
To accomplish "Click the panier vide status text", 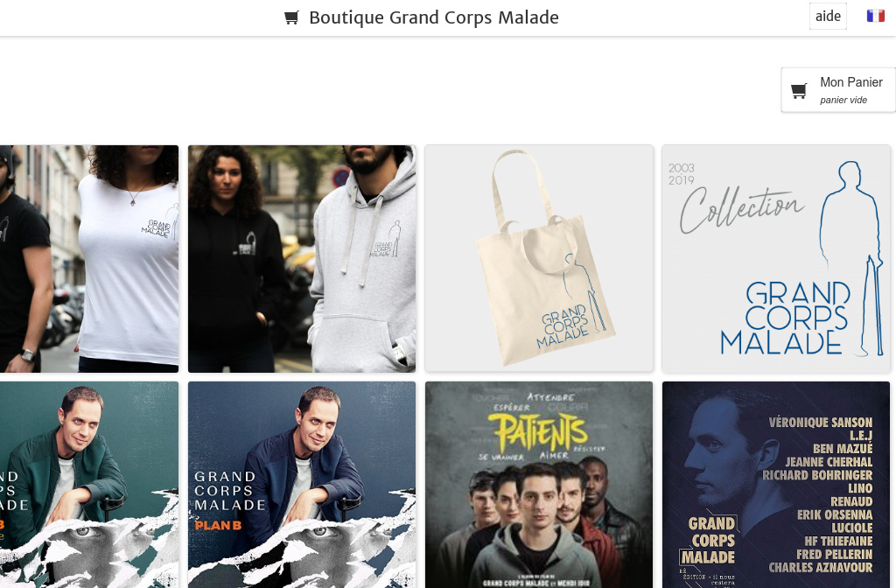I will pos(843,100).
